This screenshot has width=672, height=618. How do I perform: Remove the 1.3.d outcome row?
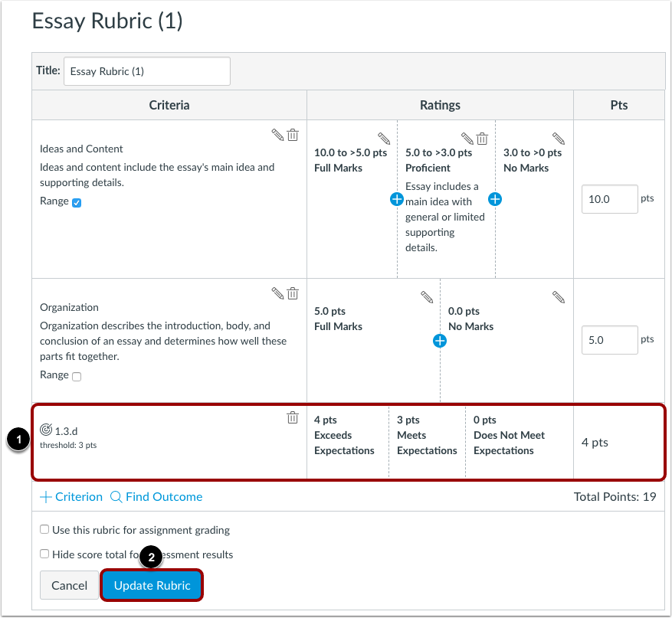coord(292,417)
